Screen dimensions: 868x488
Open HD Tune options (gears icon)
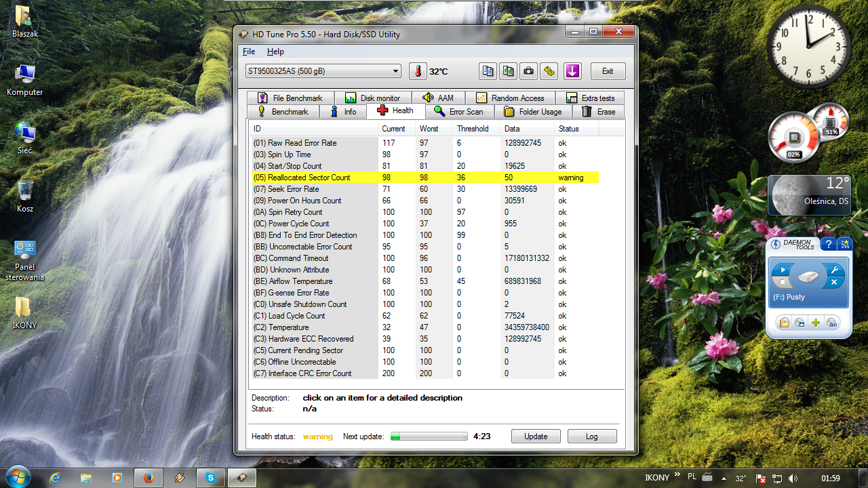pyautogui.click(x=549, y=71)
